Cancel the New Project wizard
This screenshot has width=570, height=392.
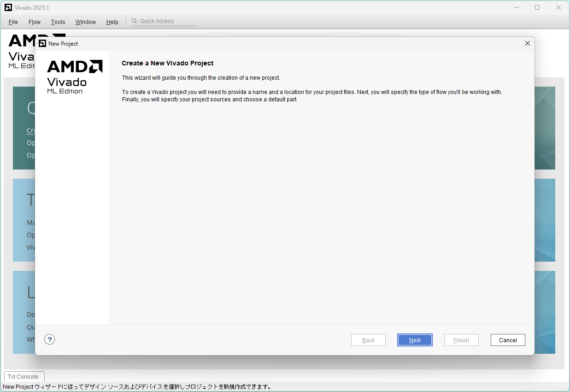[x=507, y=340]
